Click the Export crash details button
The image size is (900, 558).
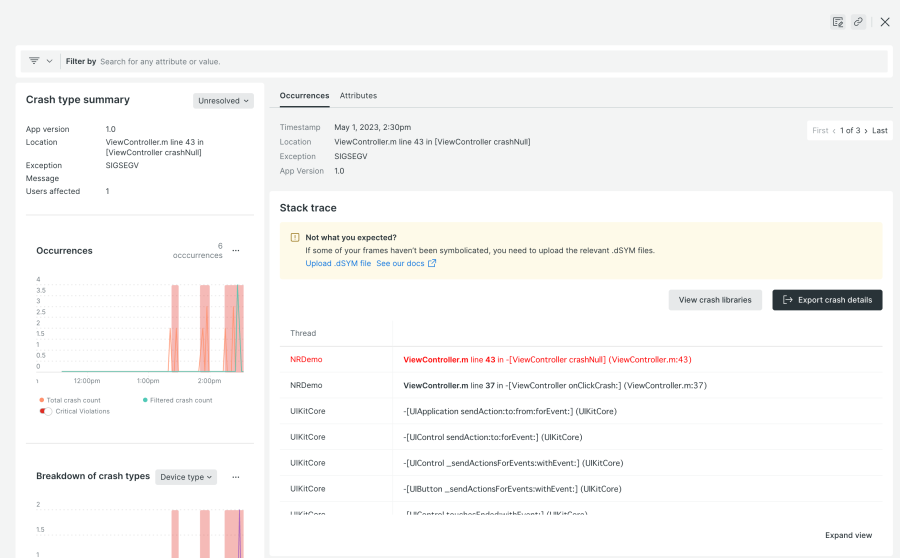(827, 300)
